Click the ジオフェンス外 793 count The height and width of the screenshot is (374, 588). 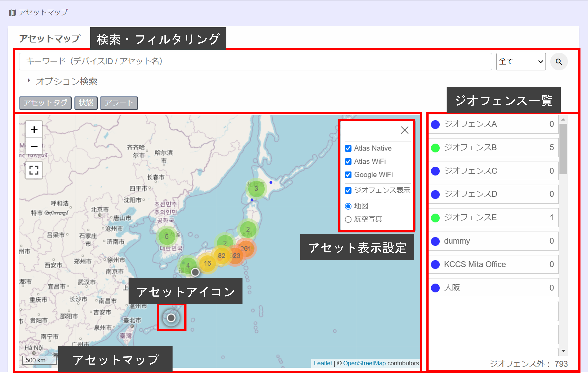point(529,364)
